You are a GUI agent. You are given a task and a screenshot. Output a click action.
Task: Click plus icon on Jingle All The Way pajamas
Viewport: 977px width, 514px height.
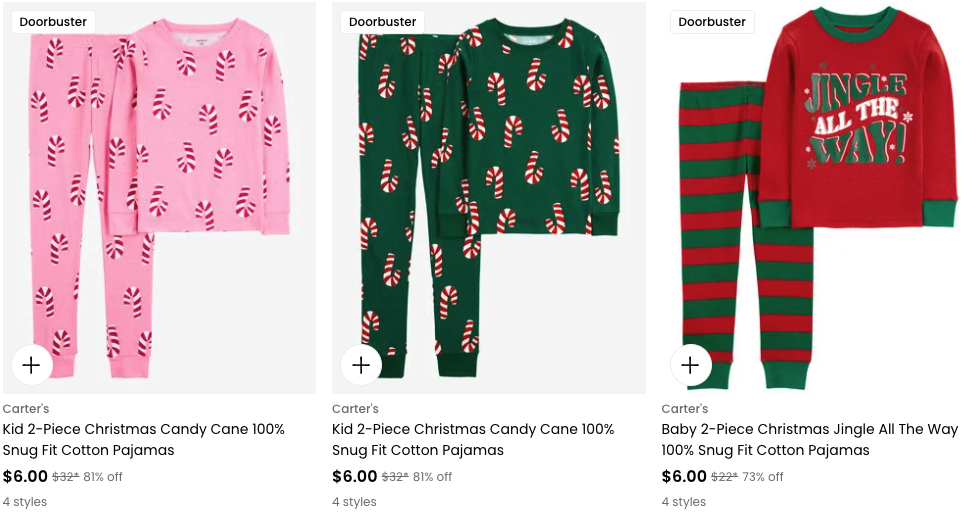[690, 365]
